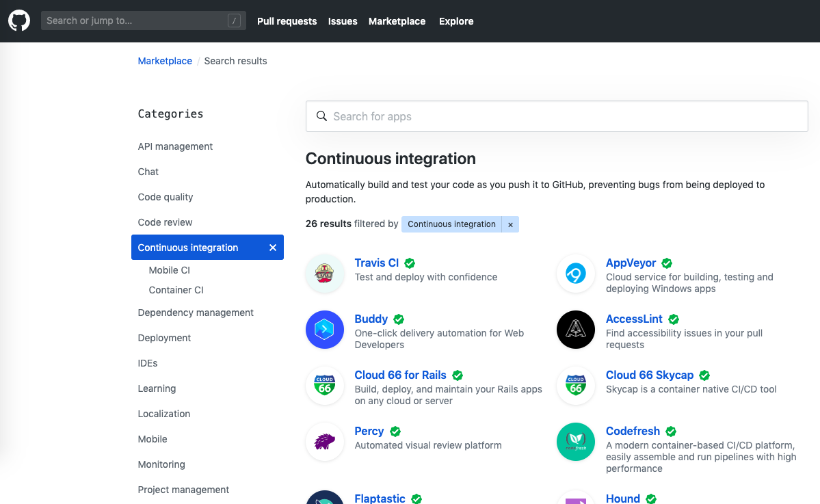The height and width of the screenshot is (504, 820).
Task: Select the Learning category
Action: (157, 388)
